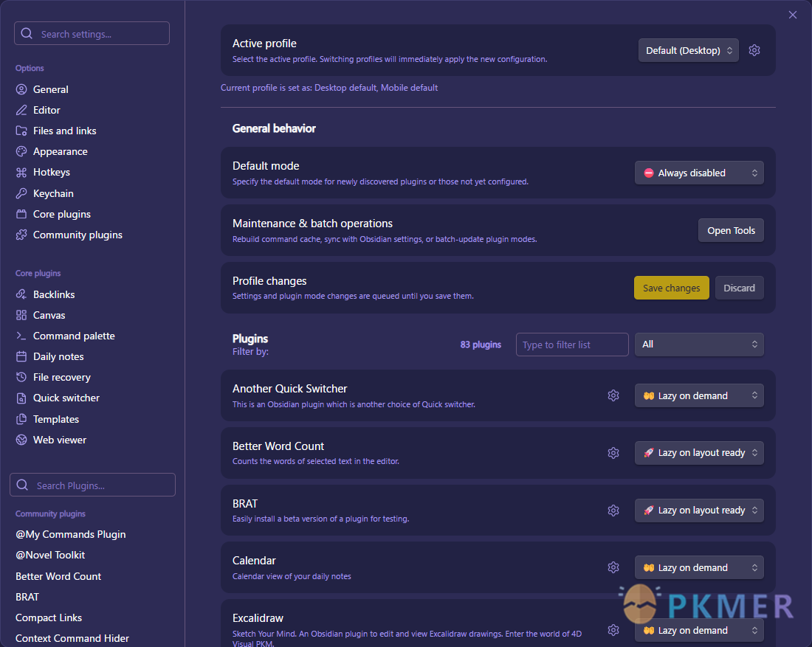Click the Current profile status text
Screen dimensions: 812x647
[x=329, y=88]
